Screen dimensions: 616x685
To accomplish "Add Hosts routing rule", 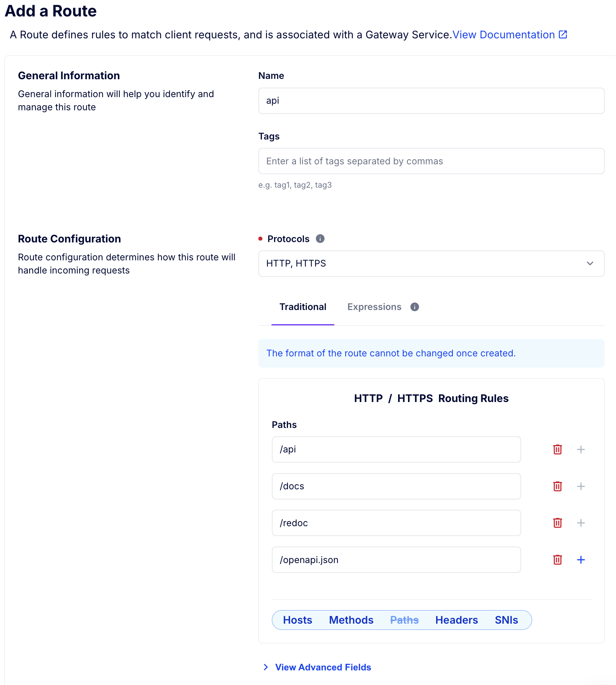I will tap(297, 620).
